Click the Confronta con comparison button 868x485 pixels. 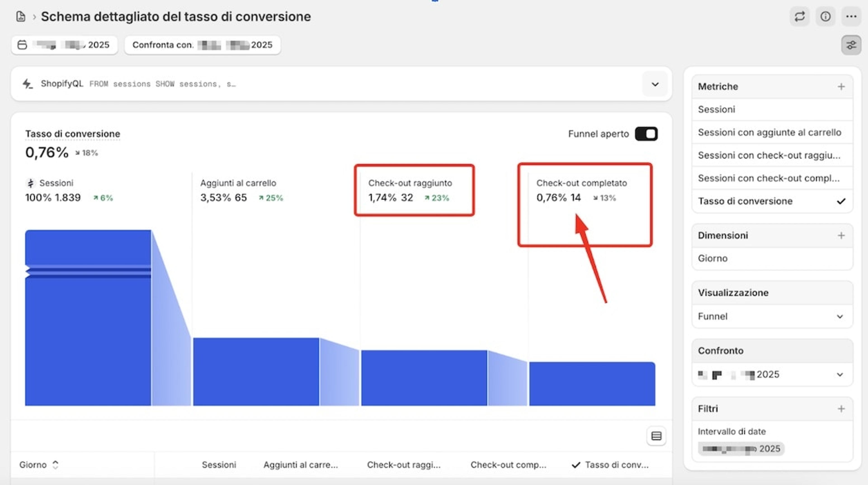pyautogui.click(x=203, y=45)
